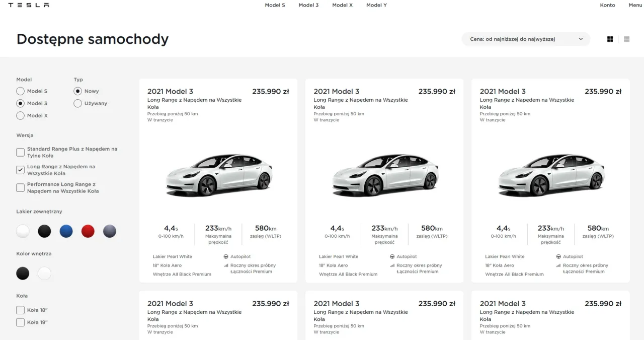
Task: Uncheck Long Range z Napędem na Wszystkie Koła
Action: pyautogui.click(x=20, y=170)
